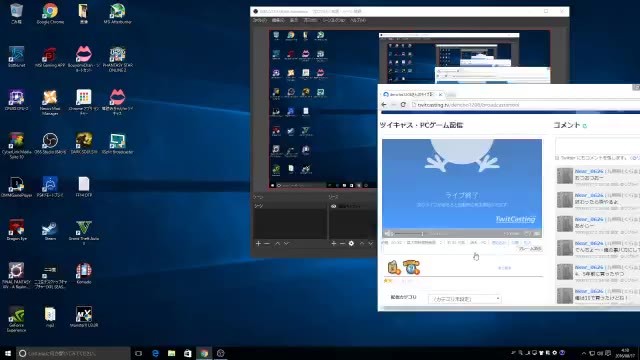This screenshot has height=360, width=640.
Task: Click the TwitCasting logo in the player
Action: (x=515, y=219)
